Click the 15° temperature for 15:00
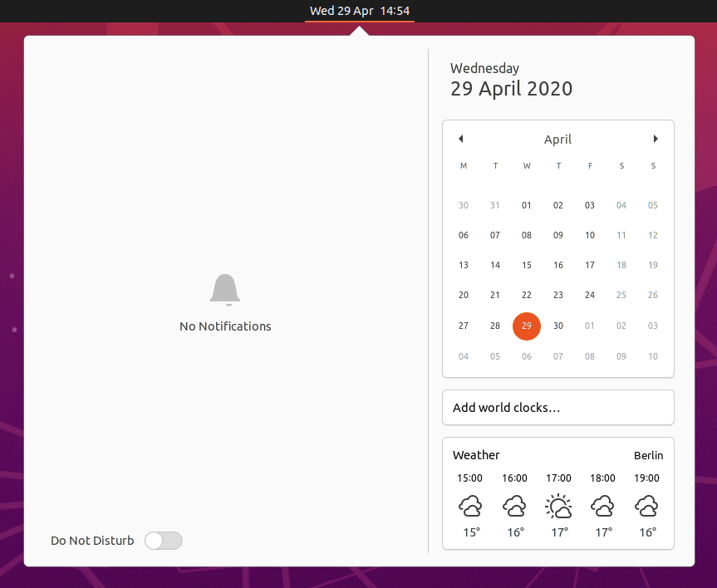 [471, 532]
